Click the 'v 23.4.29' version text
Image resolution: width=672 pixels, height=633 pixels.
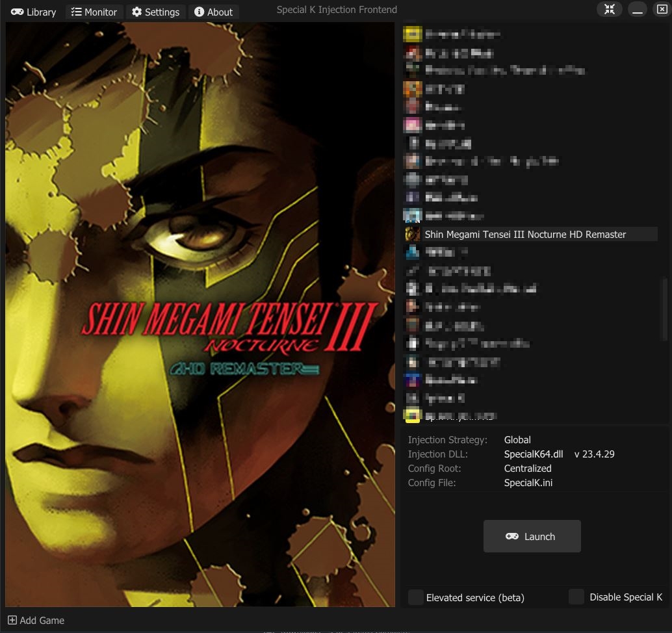[595, 454]
